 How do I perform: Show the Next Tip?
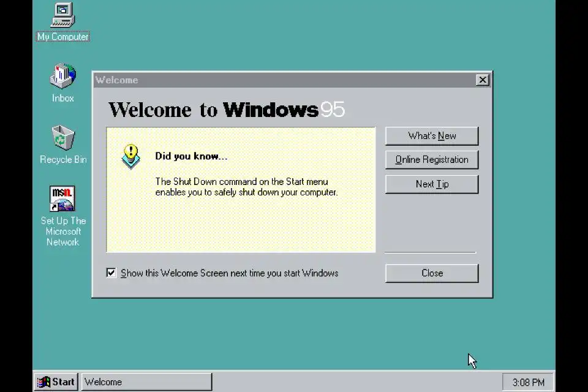(x=432, y=184)
